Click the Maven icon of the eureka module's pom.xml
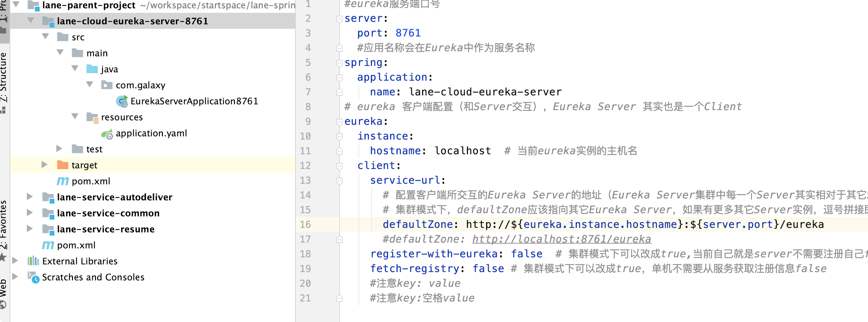Image resolution: width=868 pixels, height=322 pixels. [x=63, y=181]
